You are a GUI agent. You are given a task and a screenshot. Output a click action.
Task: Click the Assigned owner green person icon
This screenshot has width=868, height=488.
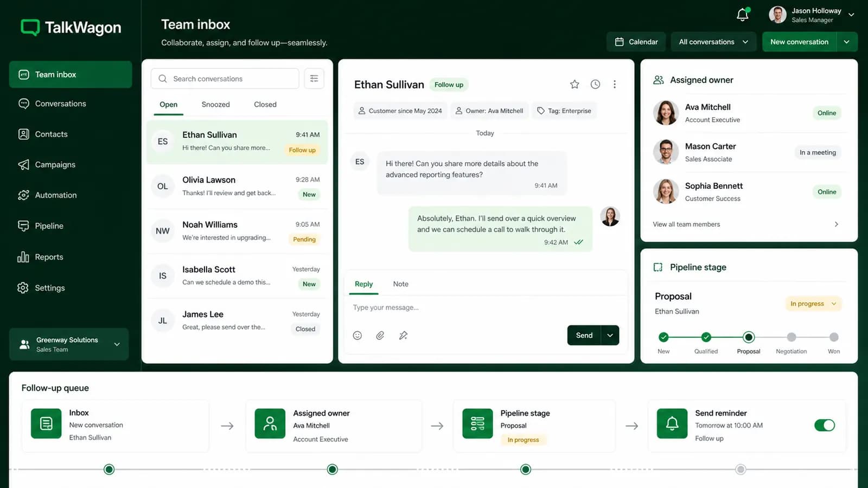coord(270,423)
